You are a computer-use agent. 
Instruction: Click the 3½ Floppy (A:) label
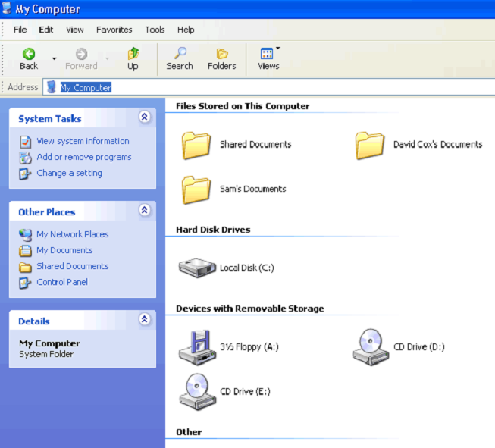[249, 347]
